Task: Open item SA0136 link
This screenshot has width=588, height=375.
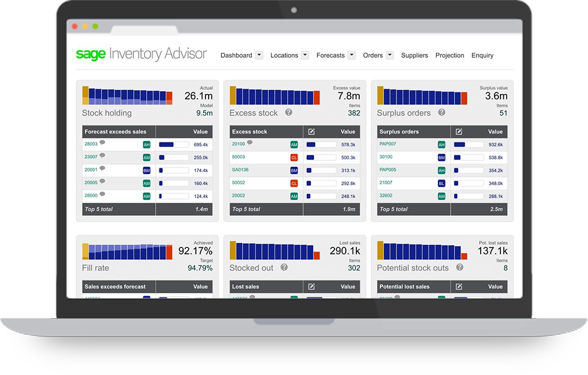Action: (x=240, y=170)
